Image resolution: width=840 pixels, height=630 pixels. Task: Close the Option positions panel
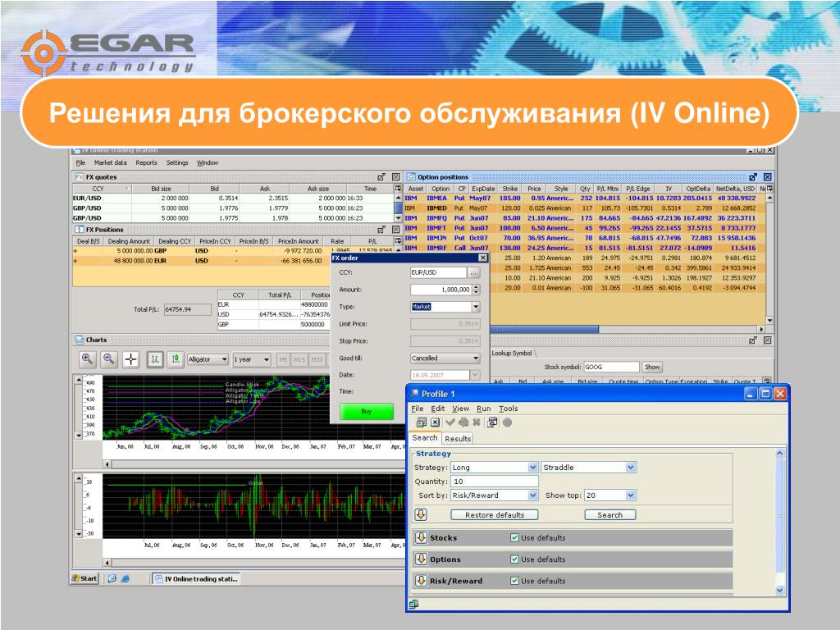click(767, 177)
